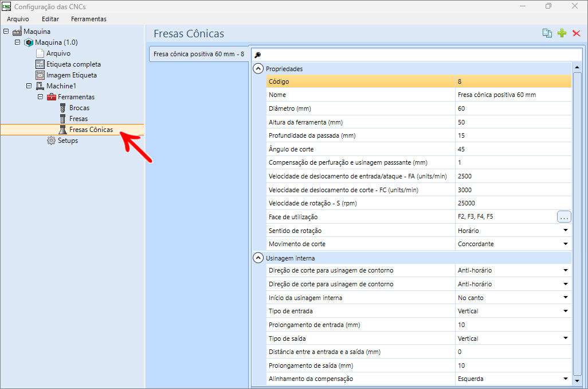Open Sentido de rotação dropdown
This screenshot has height=389, width=588.
click(x=566, y=230)
